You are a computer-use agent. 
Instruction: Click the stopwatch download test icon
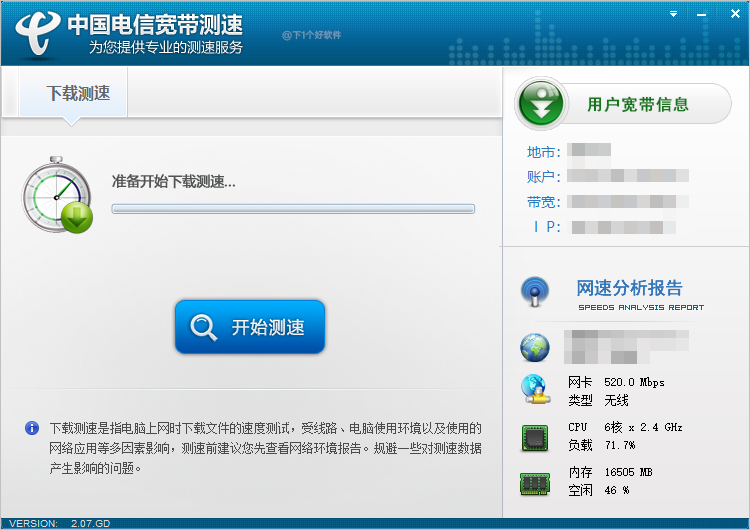pyautogui.click(x=56, y=195)
